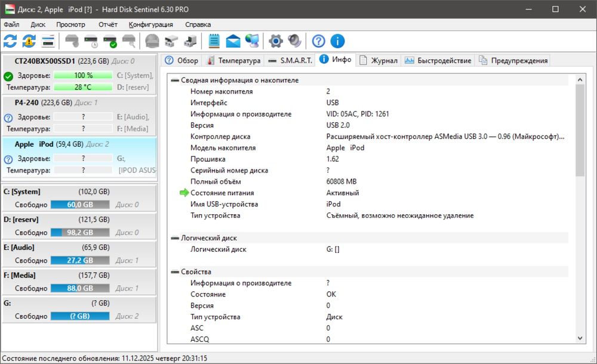Viewport: 597px width, 364px height.
Task: Open the Просмотр menu
Action: (x=71, y=24)
